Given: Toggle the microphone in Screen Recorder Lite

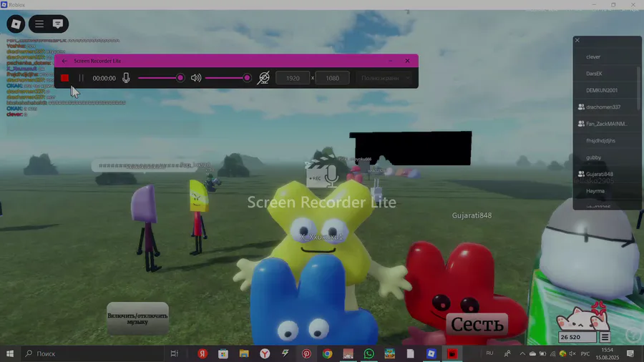Looking at the screenshot, I should (x=126, y=78).
